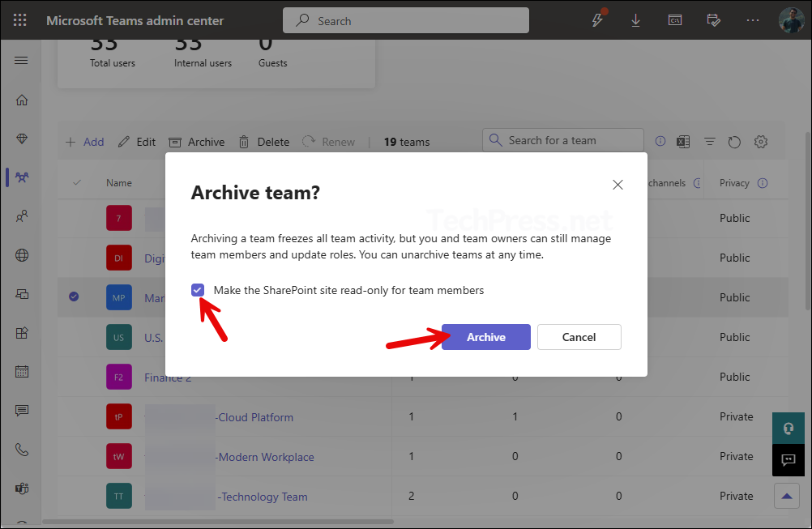Collapse the navigation pane with the hamburger icon
812x529 pixels.
pos(20,60)
